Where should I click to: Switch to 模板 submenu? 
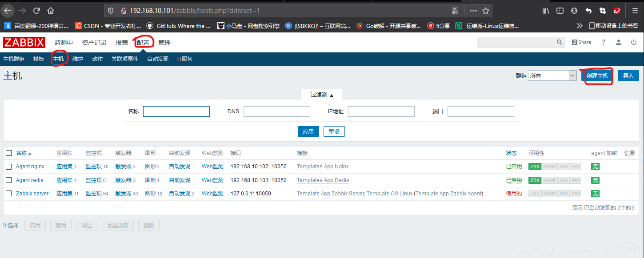tap(39, 59)
